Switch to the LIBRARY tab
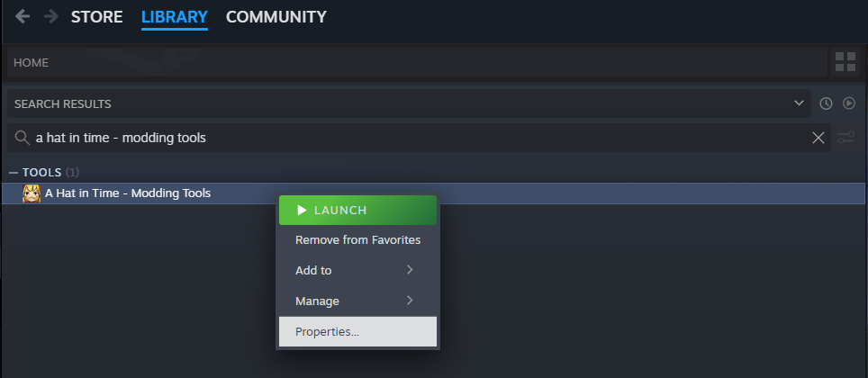The image size is (868, 378). tap(175, 17)
